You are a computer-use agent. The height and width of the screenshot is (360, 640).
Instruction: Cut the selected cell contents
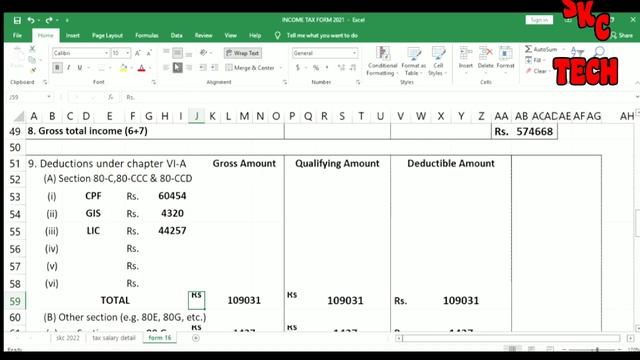click(32, 49)
